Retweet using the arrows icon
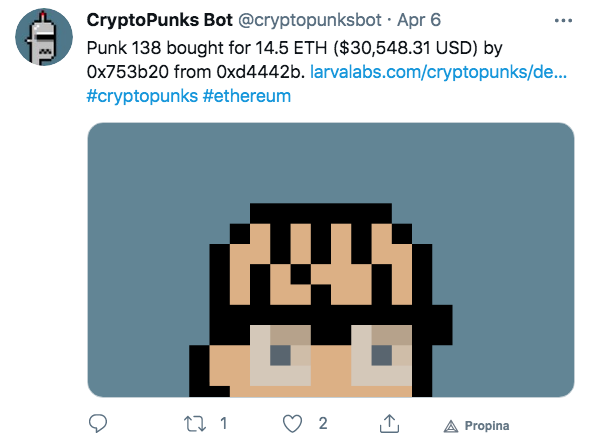 pyautogui.click(x=195, y=424)
